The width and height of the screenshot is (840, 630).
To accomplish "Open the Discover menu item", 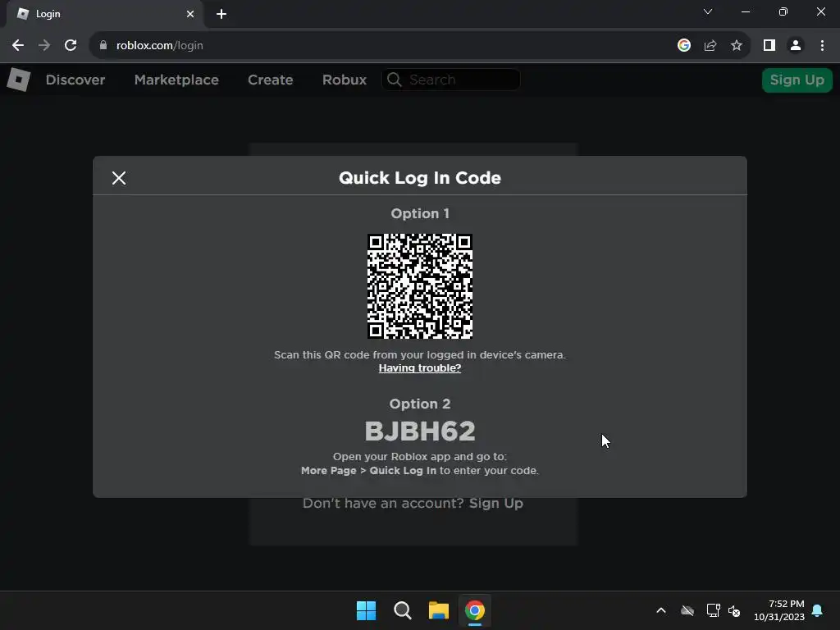I will tap(75, 80).
